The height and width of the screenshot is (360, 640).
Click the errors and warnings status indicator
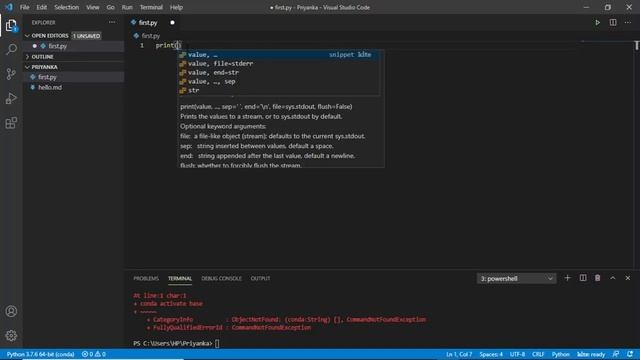click(93, 354)
